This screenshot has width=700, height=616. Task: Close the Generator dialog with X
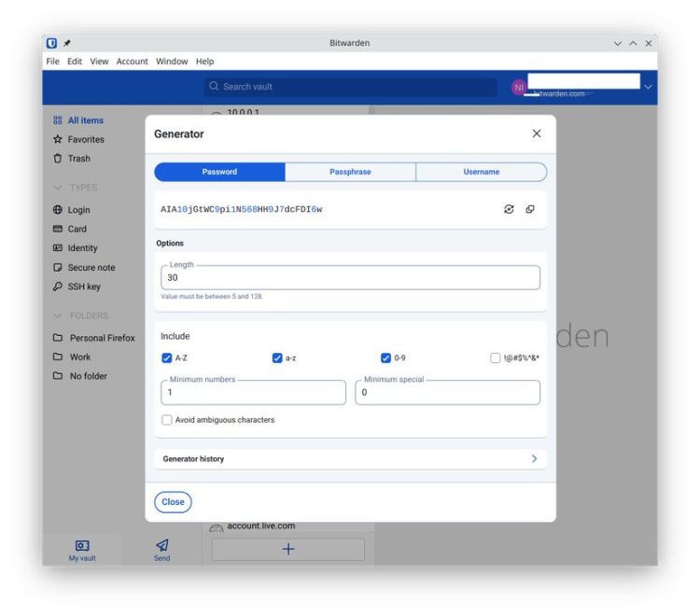point(537,133)
